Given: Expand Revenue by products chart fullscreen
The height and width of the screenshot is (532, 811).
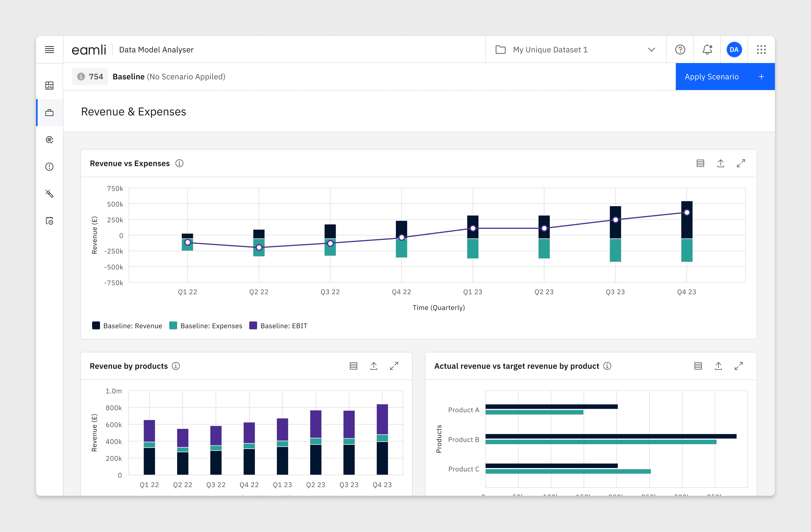Looking at the screenshot, I should 394,366.
